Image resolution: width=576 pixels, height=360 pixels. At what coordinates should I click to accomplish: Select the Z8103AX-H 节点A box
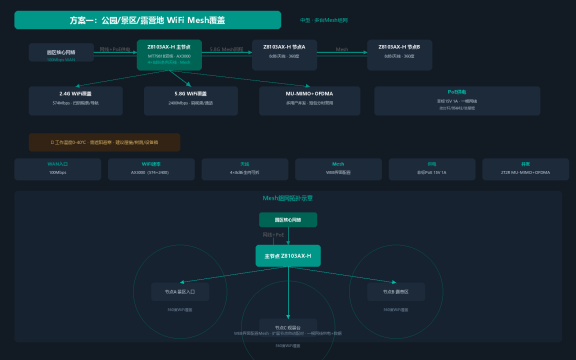click(284, 55)
